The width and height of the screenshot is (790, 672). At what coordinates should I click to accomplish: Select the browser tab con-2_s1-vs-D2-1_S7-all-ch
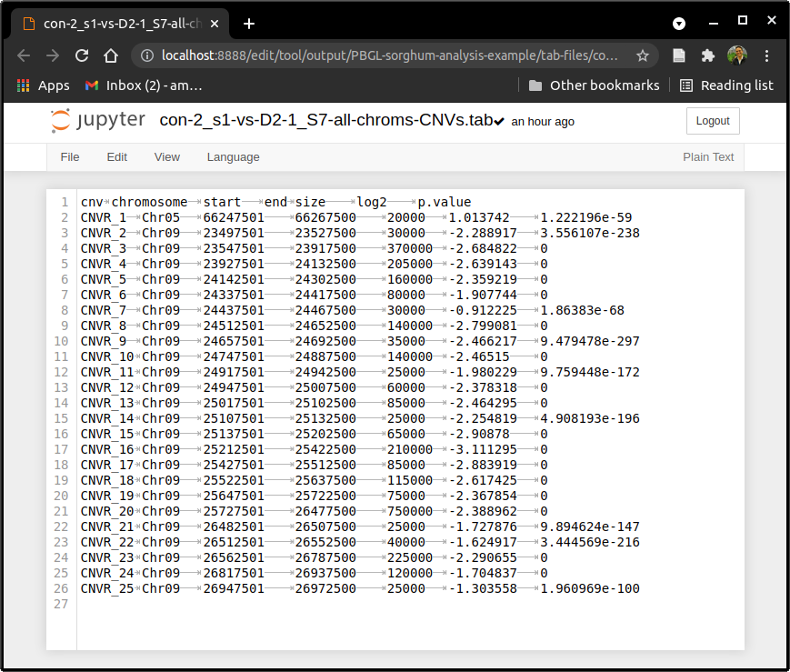[x=122, y=24]
